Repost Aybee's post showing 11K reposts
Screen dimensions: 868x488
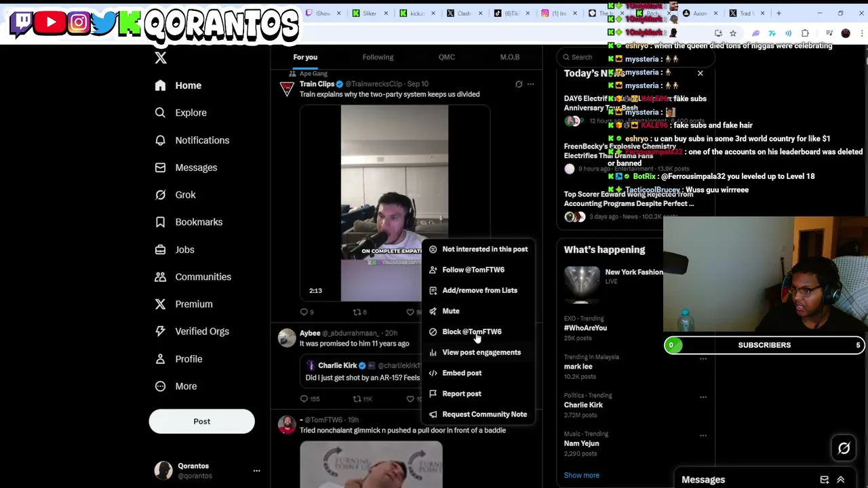click(x=357, y=399)
